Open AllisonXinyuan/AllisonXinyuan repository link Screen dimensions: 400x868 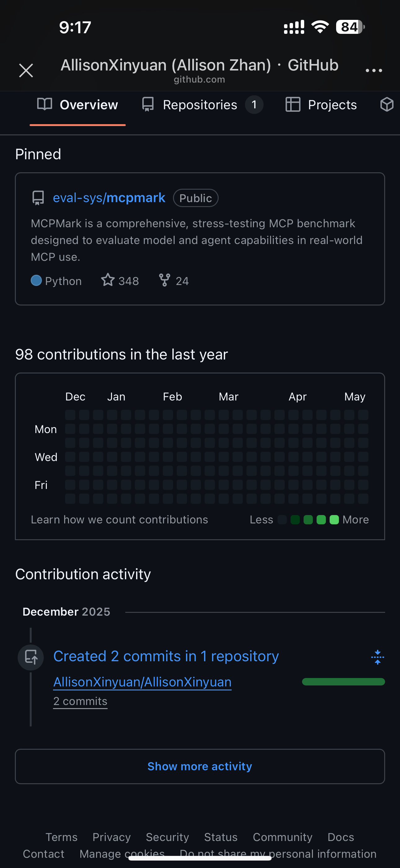(142, 682)
